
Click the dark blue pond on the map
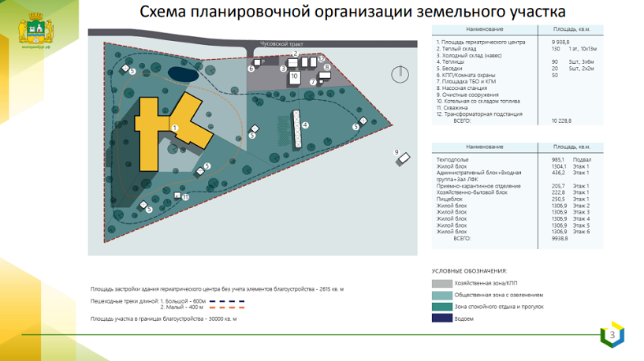tap(183, 74)
